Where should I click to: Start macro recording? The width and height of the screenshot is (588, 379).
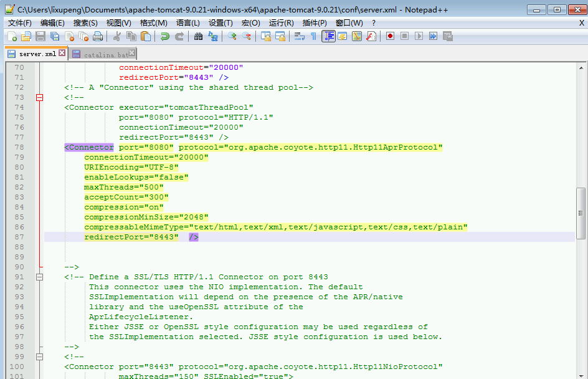pos(390,36)
